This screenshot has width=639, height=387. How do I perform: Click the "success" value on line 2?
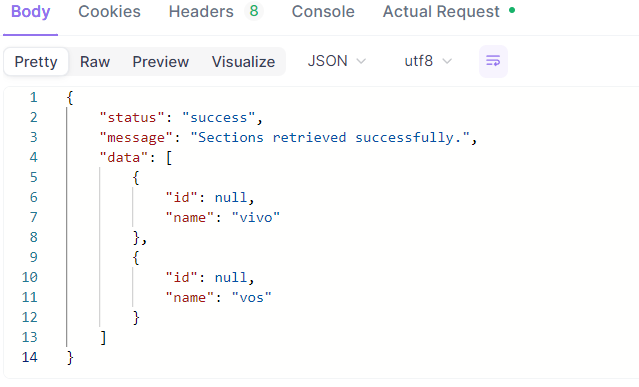218,118
